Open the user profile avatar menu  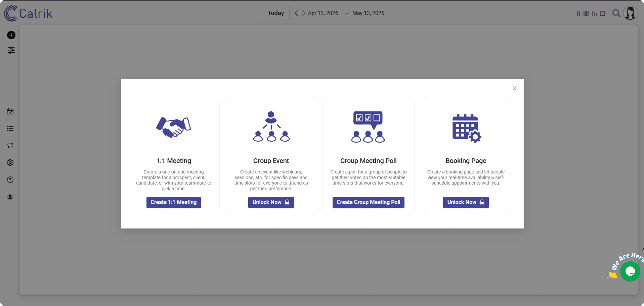630,13
